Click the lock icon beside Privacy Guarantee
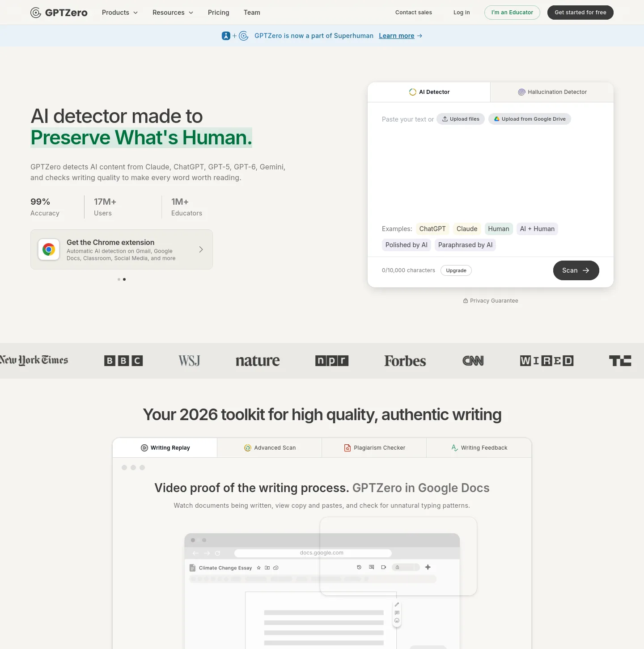The image size is (644, 649). point(466,301)
